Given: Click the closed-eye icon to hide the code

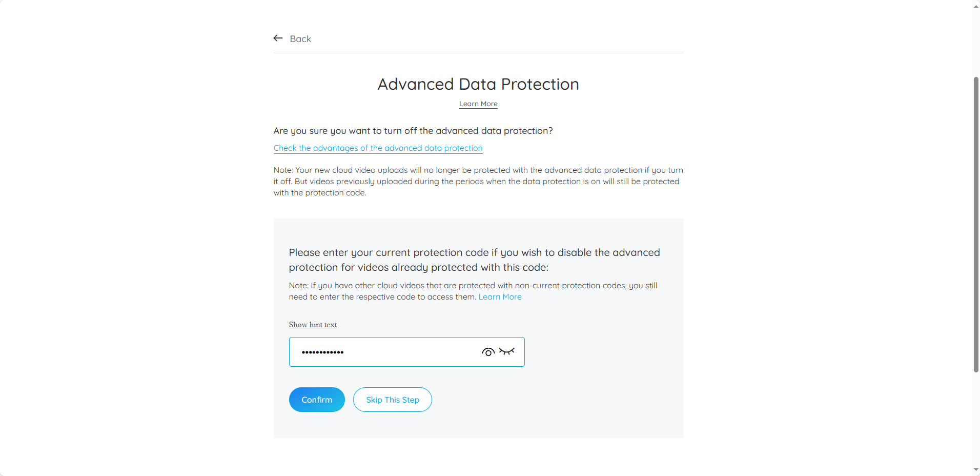Looking at the screenshot, I should [506, 351].
